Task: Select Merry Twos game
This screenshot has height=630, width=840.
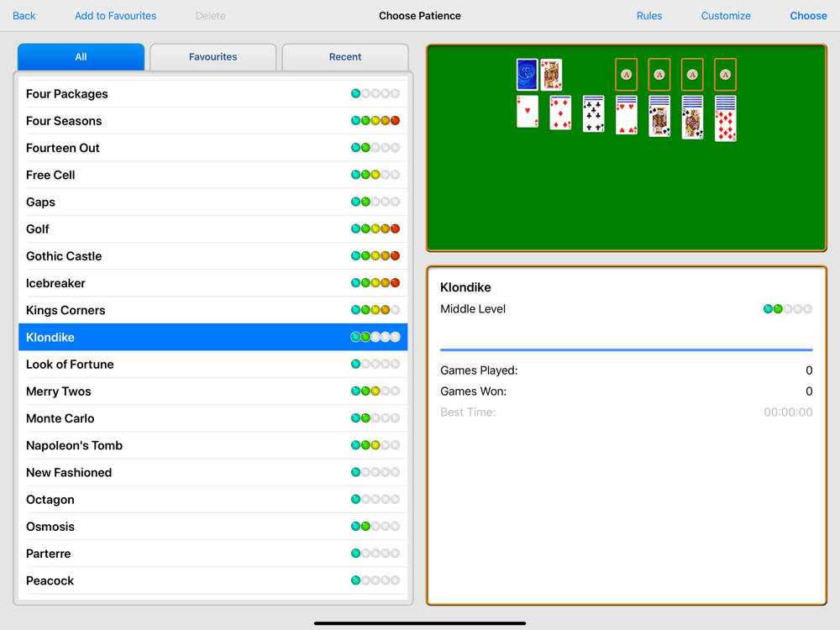Action: pos(213,391)
